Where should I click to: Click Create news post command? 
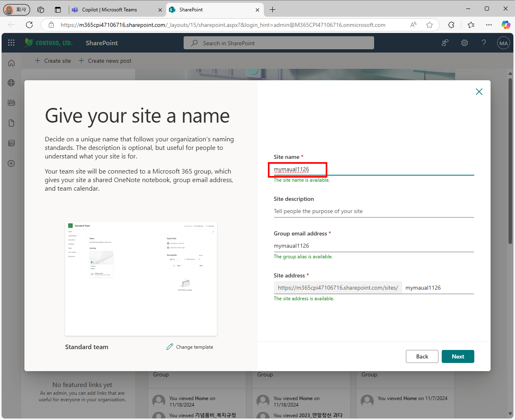coord(105,61)
